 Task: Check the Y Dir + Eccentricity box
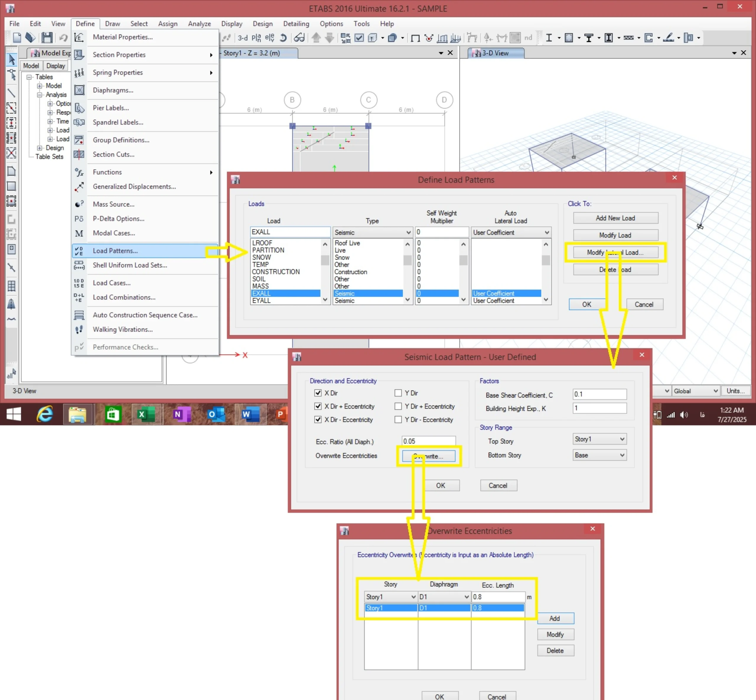398,406
